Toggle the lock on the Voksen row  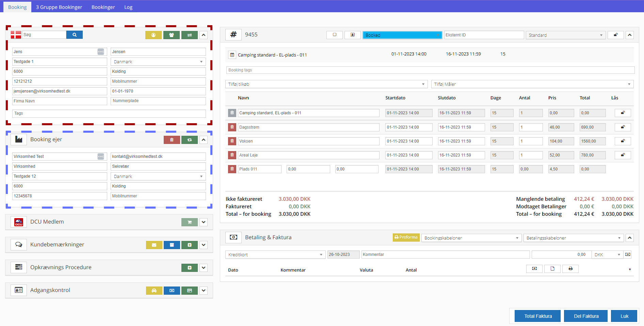click(623, 141)
